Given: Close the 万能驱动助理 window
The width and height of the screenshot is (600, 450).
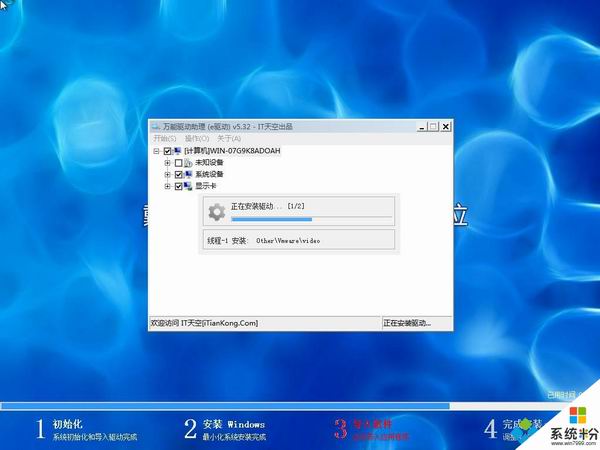Looking at the screenshot, I should pos(445,126).
